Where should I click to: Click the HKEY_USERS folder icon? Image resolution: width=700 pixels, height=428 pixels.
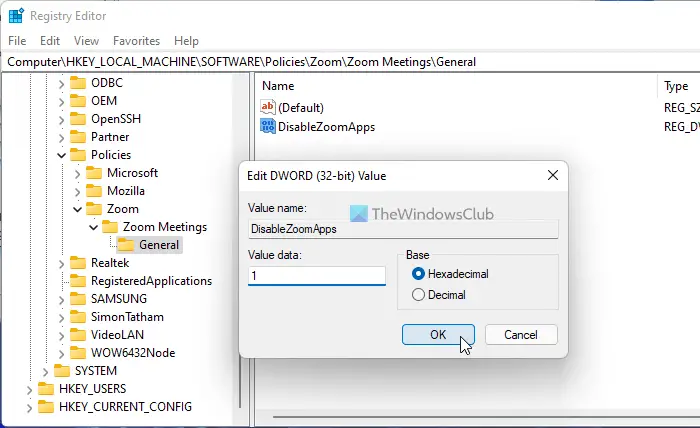tap(46, 389)
